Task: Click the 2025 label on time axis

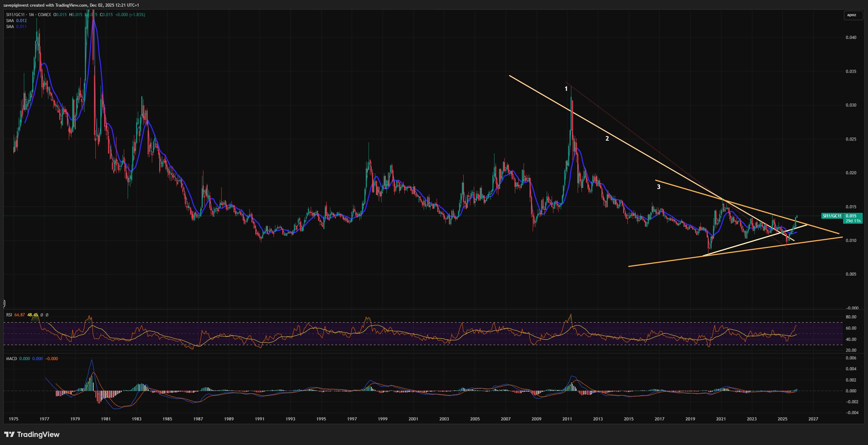Action: 782,419
